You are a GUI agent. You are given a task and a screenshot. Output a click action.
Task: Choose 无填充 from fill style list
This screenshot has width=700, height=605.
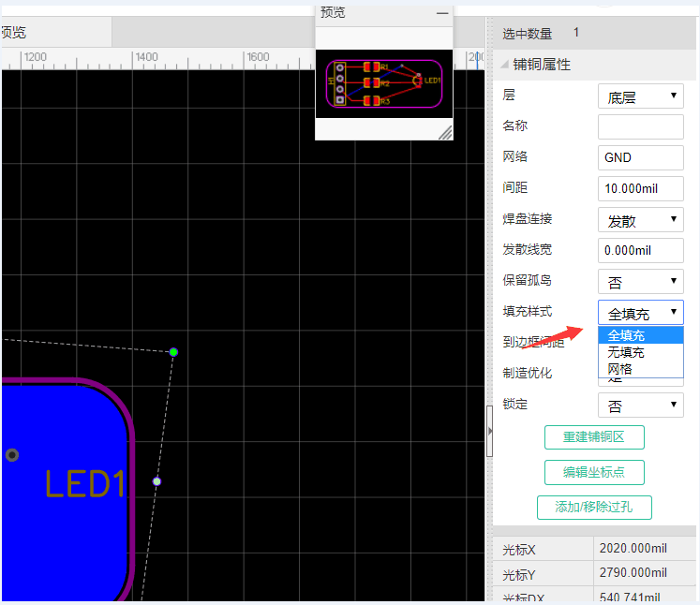pos(626,352)
